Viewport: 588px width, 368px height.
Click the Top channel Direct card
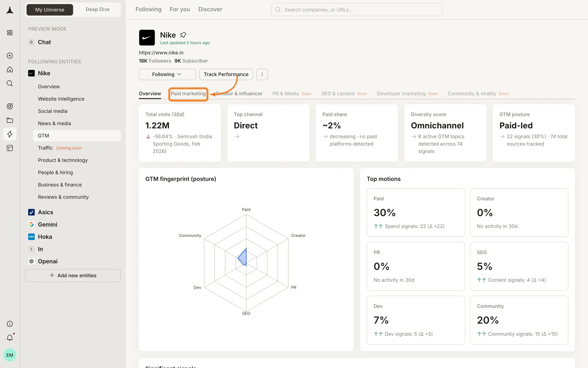[x=268, y=133]
